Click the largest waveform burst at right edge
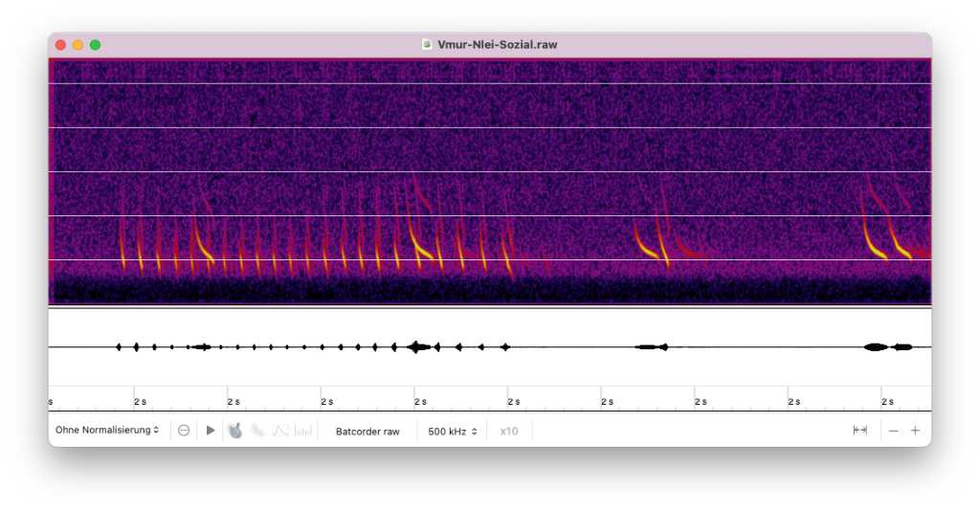Viewport: 980px width, 511px height. 876,346
